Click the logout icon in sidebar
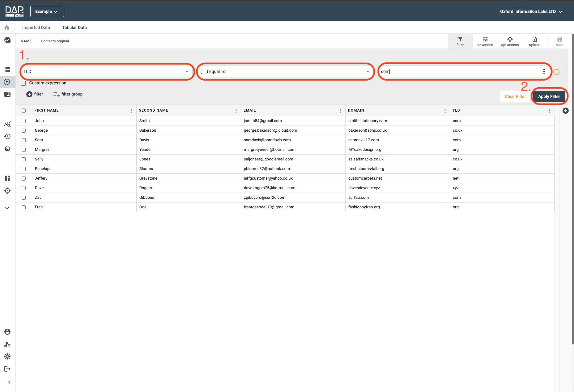This screenshot has height=392, width=574. 7,369
